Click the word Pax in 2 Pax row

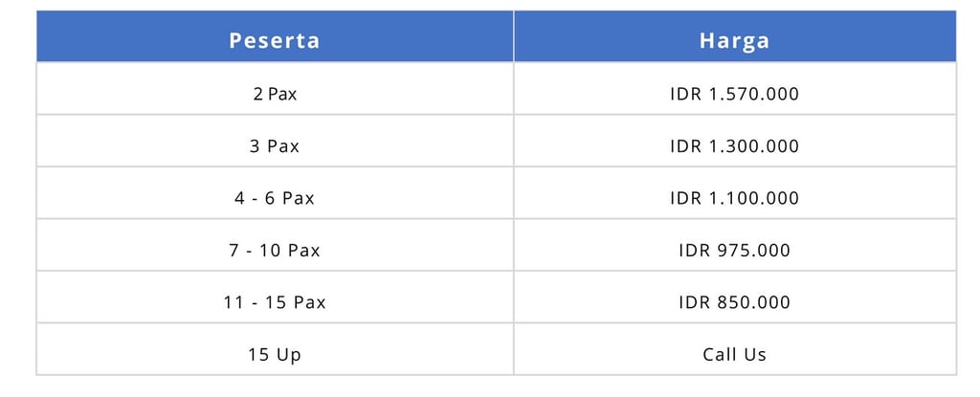282,95
